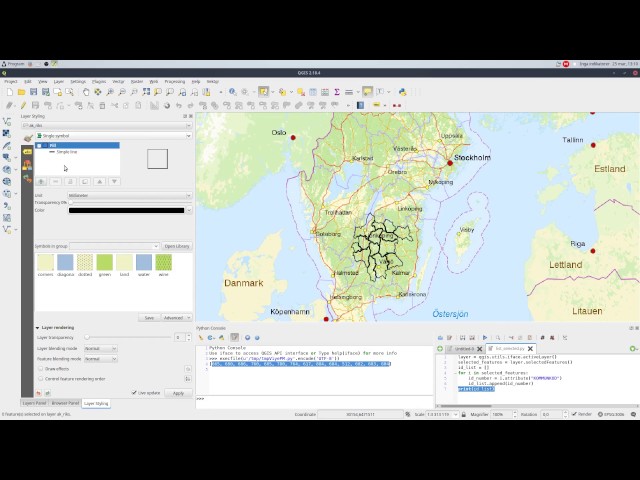
Task: Click the black Color swatch
Action: [127, 210]
